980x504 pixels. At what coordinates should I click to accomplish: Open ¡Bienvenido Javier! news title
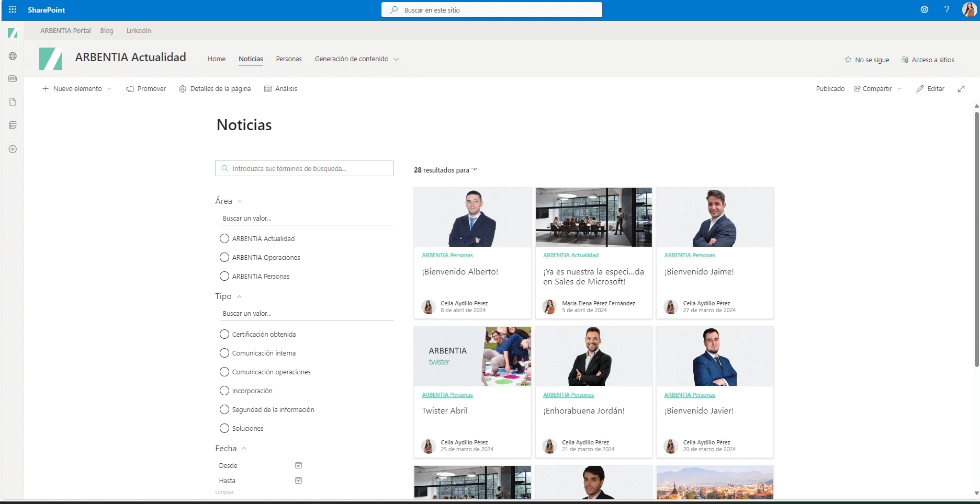pos(699,411)
